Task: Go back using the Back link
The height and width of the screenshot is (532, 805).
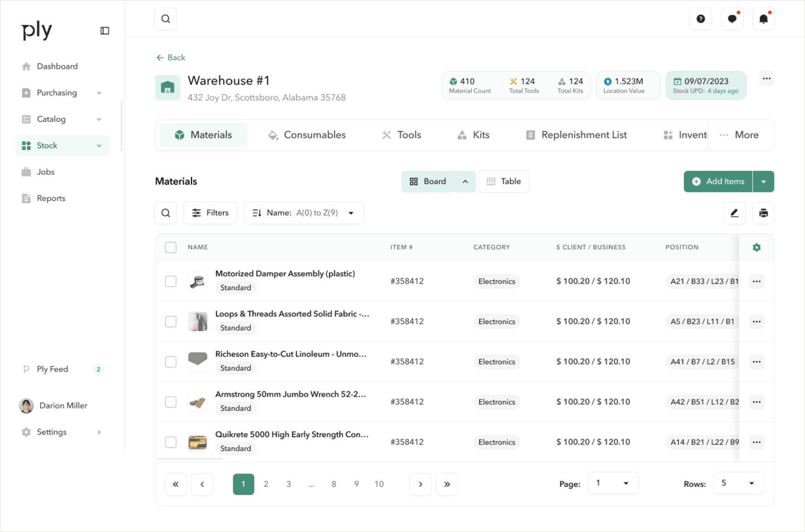Action: click(x=171, y=57)
